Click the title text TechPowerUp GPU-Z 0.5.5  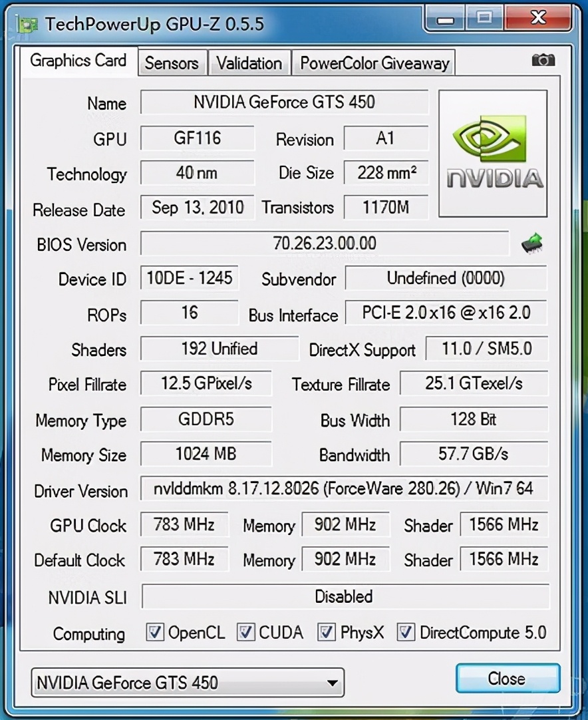tap(155, 24)
